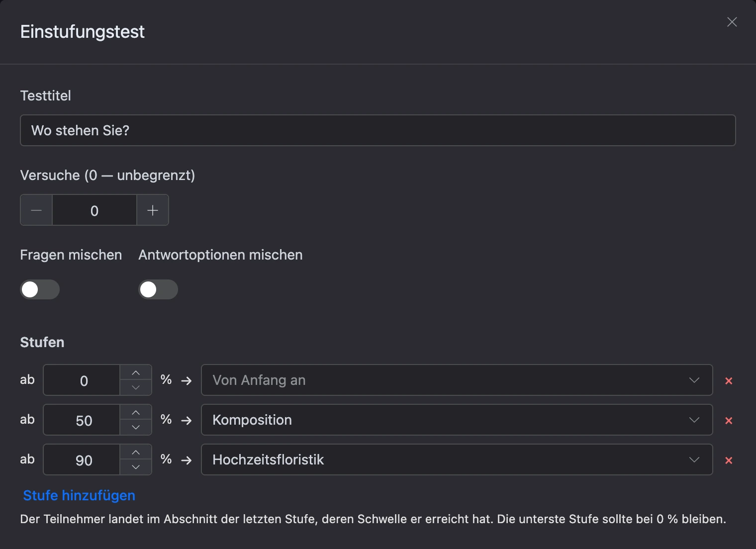Select the 50 percent threshold input
756x549 pixels.
pyautogui.click(x=82, y=420)
